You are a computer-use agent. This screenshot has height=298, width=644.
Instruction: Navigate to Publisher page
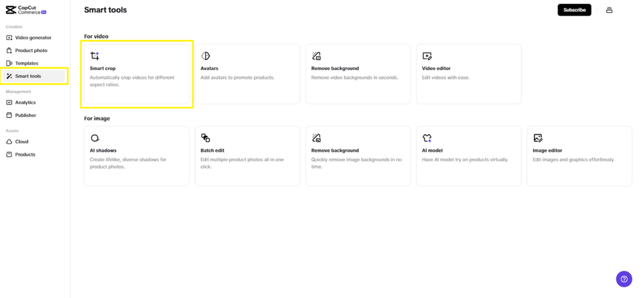[x=25, y=115]
